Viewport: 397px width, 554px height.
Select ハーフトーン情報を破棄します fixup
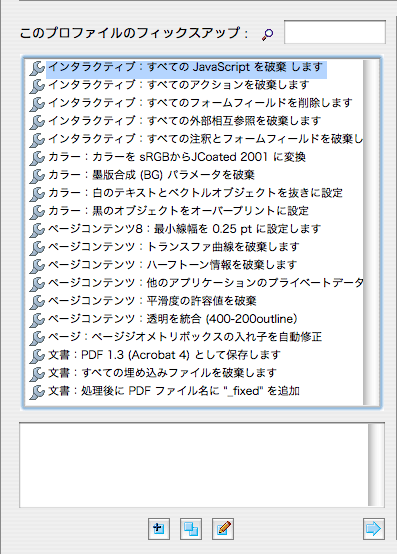click(x=172, y=265)
